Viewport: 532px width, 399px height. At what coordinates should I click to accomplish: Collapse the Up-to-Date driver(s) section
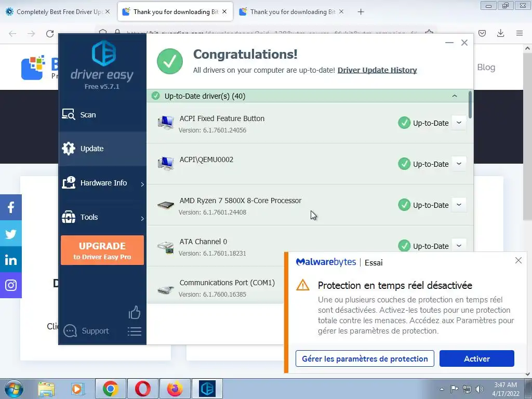(454, 96)
